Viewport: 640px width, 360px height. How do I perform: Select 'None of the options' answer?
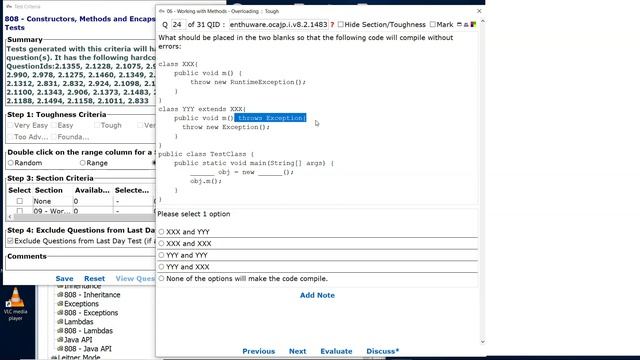[x=162, y=279]
